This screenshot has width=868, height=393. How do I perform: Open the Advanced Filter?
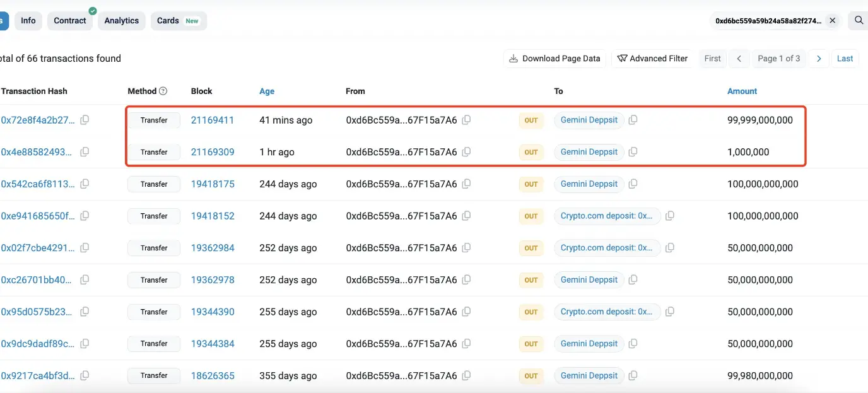click(652, 59)
